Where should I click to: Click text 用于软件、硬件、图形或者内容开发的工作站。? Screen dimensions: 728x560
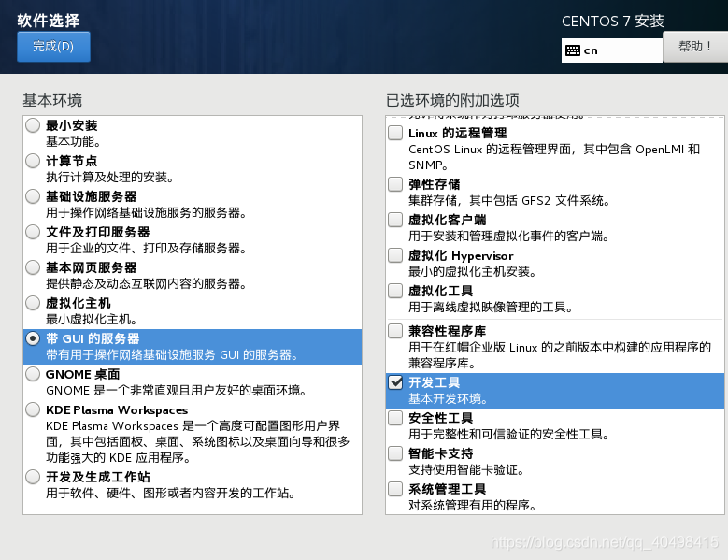[170, 493]
